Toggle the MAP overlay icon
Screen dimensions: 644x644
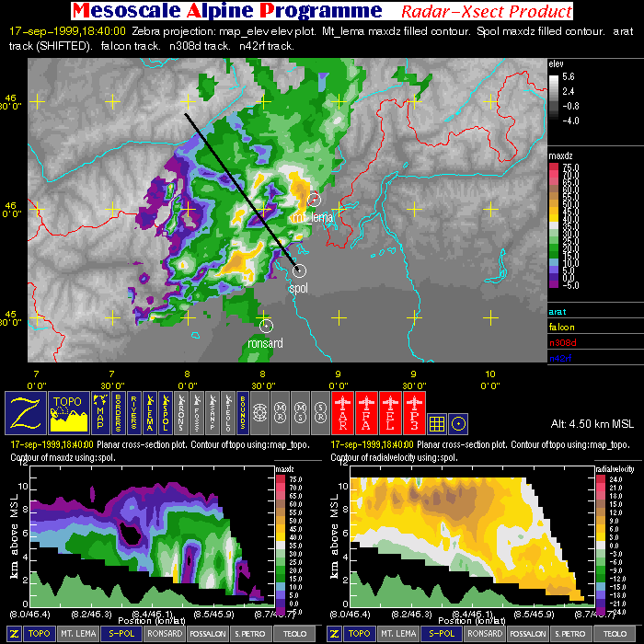100,413
